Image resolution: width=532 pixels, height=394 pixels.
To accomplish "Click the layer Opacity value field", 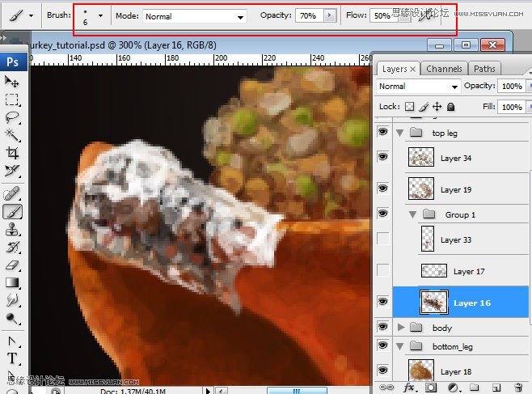I will 512,87.
